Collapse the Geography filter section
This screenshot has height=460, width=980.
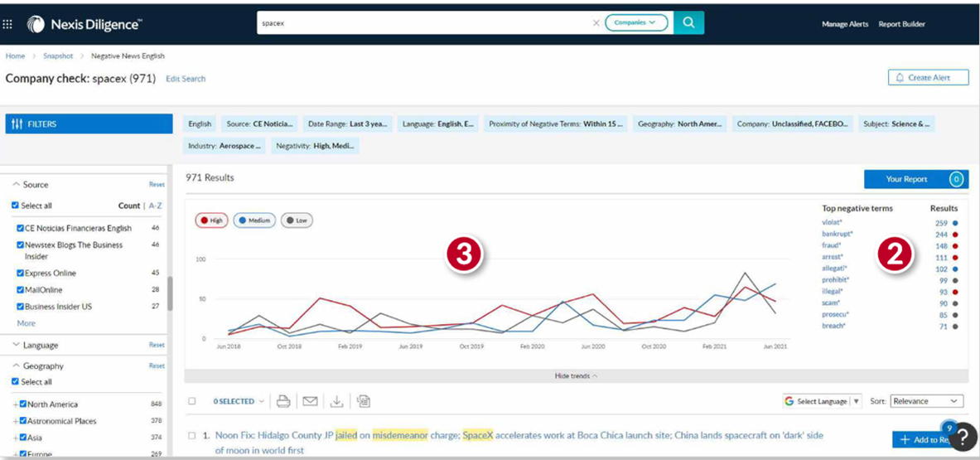[17, 366]
